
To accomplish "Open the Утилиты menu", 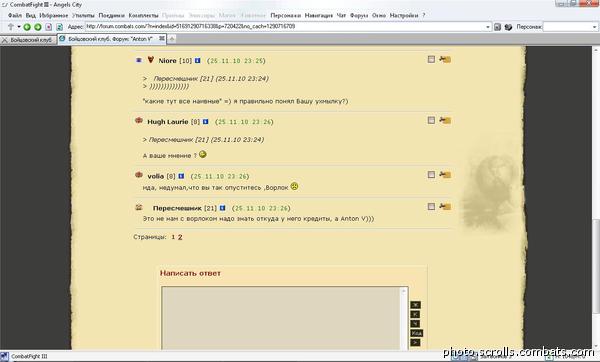I will click(83, 16).
